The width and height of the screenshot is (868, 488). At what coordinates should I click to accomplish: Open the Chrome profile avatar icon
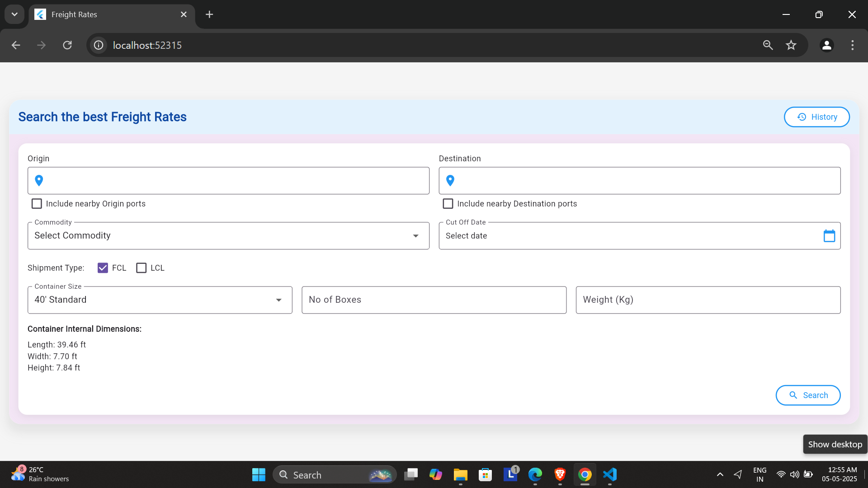pyautogui.click(x=826, y=45)
